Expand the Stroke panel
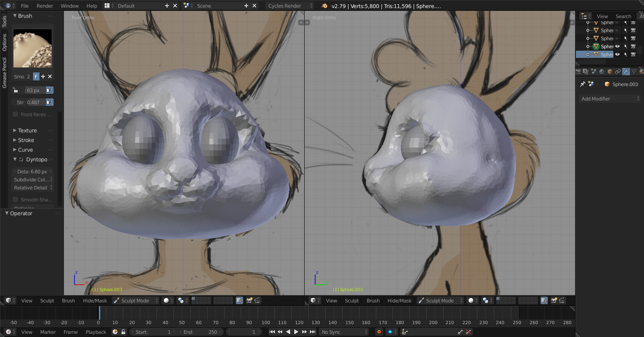The image size is (644, 337). pyautogui.click(x=26, y=140)
